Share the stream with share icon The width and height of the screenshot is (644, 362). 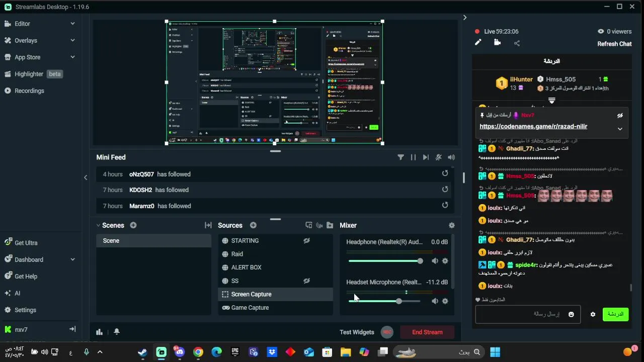click(517, 43)
